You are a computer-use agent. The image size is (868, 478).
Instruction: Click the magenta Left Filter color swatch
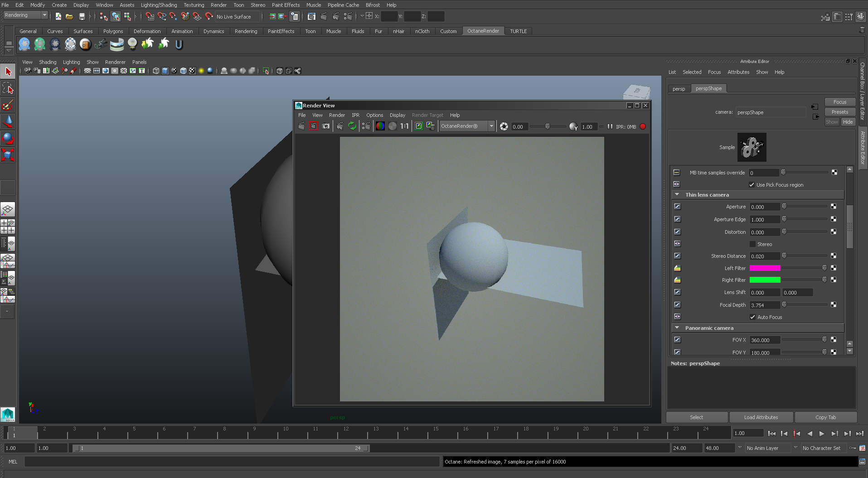pyautogui.click(x=765, y=268)
